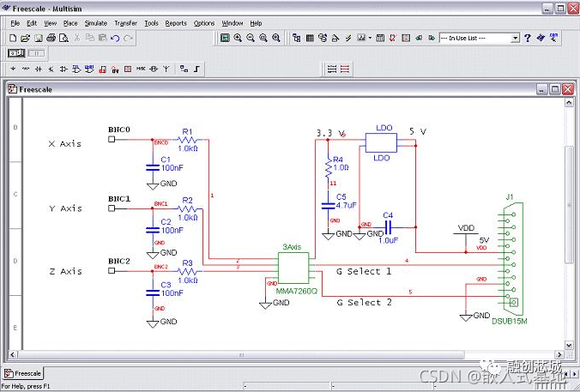Toggle the simulation Pause button

tap(36, 53)
